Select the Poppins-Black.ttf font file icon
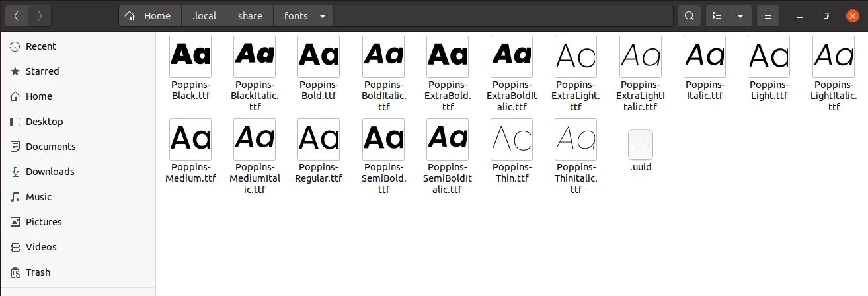Screen dimensions: 868x296 pos(190,57)
